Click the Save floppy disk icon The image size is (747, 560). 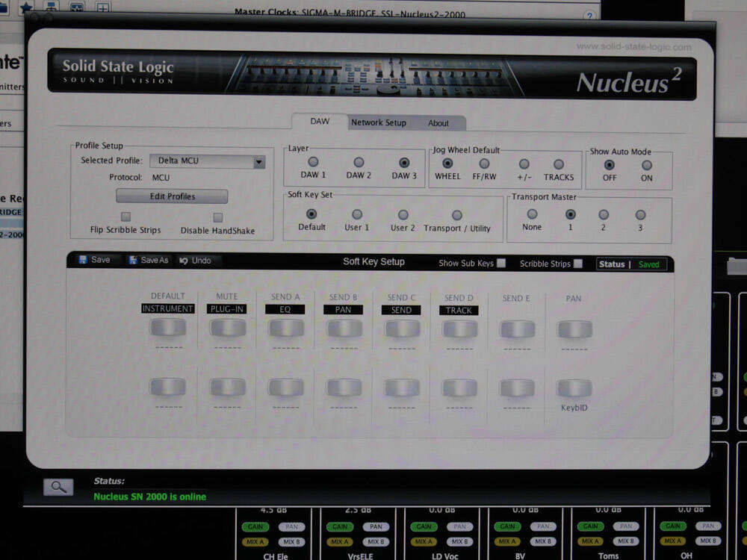(83, 260)
